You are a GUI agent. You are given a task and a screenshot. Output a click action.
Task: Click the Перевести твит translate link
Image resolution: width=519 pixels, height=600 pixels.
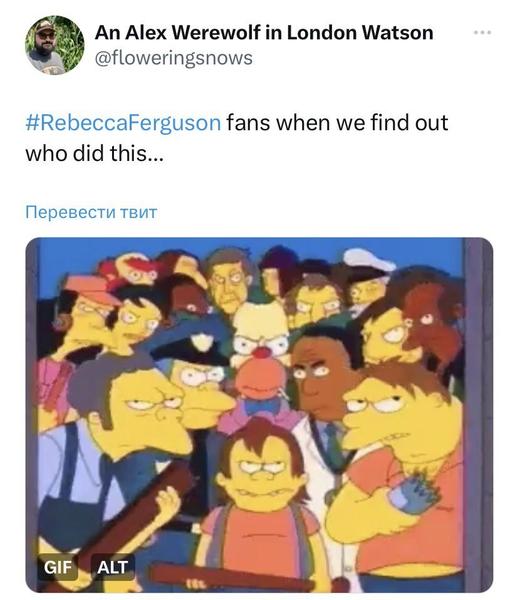coord(91,212)
